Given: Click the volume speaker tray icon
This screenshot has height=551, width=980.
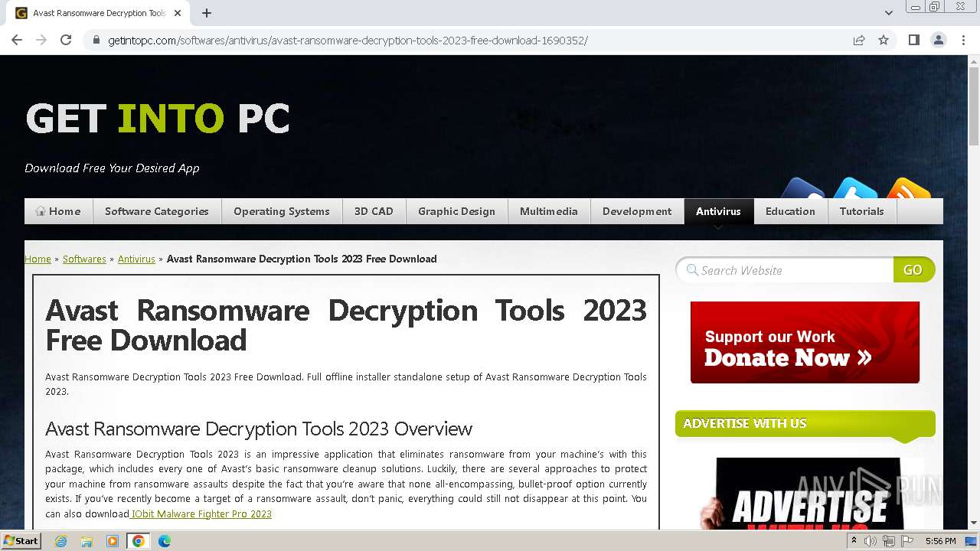Looking at the screenshot, I should (871, 541).
